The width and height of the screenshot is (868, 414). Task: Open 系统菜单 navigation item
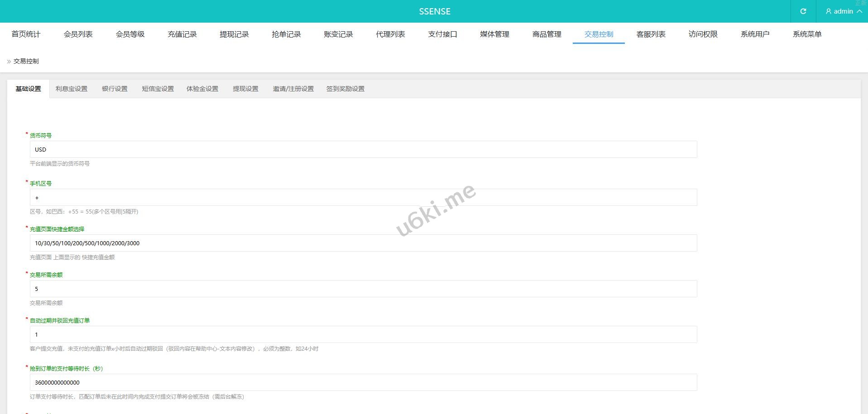pos(807,34)
